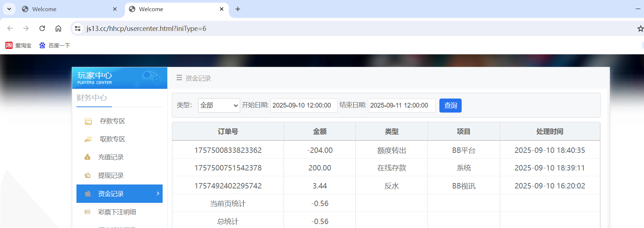Viewport: 644px width, 228px height.
Task: Select order number 1757500751542378
Action: tap(228, 168)
